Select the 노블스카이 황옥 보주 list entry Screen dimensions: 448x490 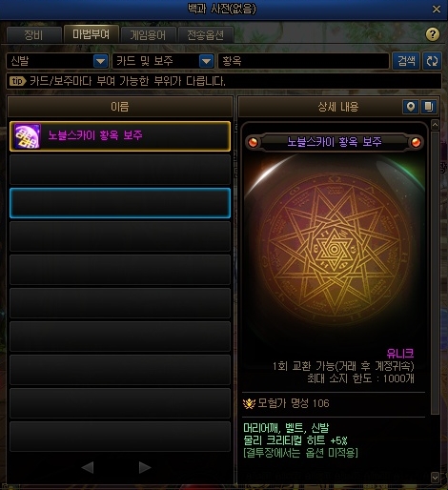120,136
